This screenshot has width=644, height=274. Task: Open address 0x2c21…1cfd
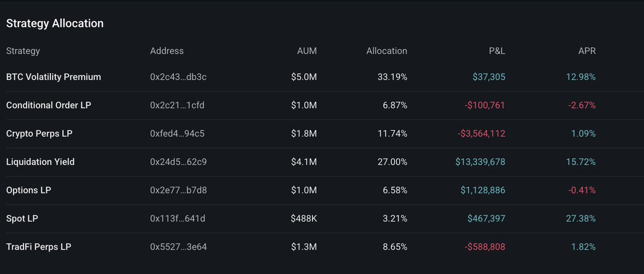177,105
